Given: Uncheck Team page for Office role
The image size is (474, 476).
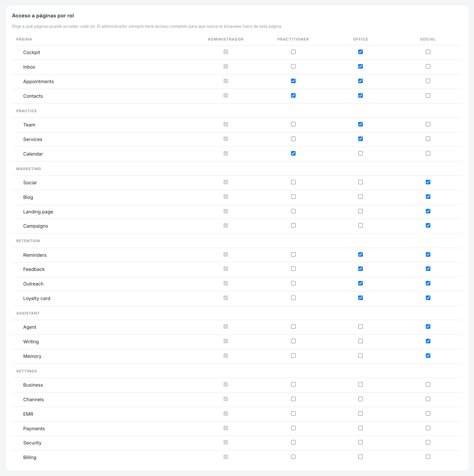Looking at the screenshot, I should pyautogui.click(x=360, y=124).
